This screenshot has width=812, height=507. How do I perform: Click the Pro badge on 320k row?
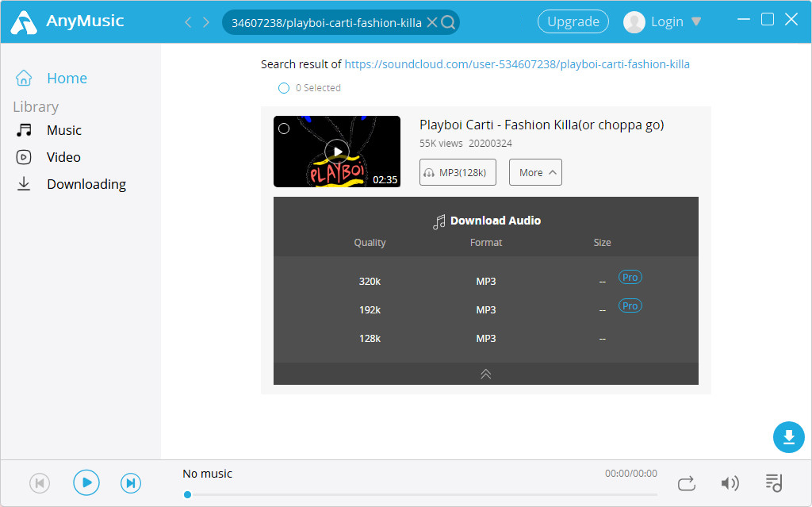point(630,278)
